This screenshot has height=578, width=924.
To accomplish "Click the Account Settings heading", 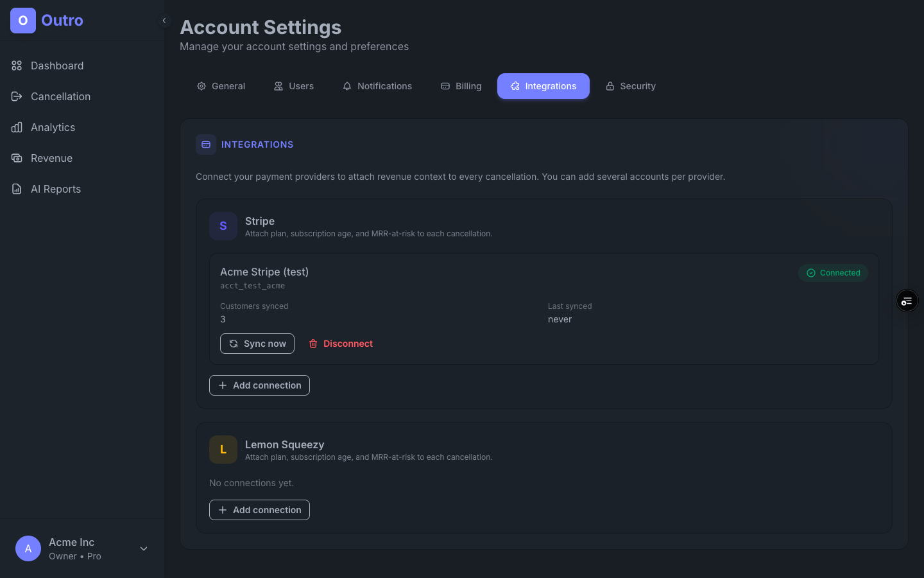I will click(261, 28).
